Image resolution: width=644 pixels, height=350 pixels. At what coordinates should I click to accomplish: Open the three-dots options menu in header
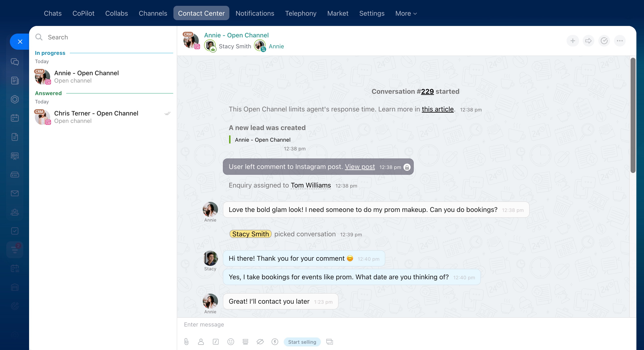620,41
